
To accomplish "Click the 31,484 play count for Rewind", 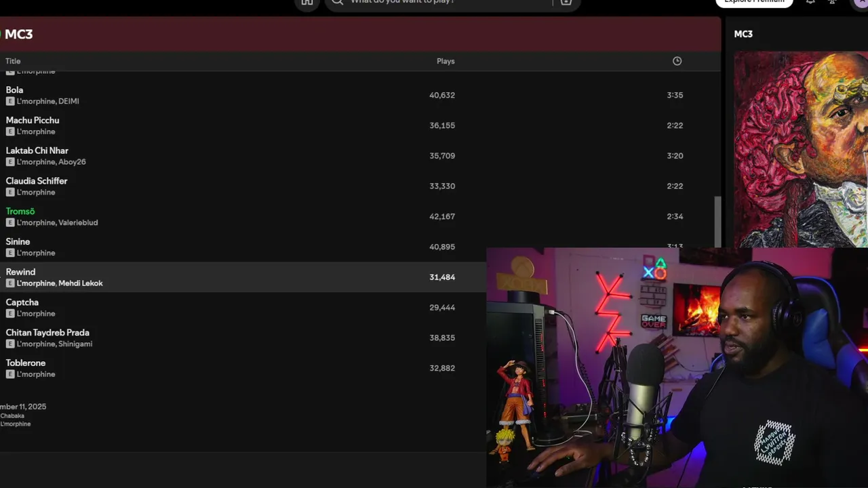I will [x=442, y=277].
